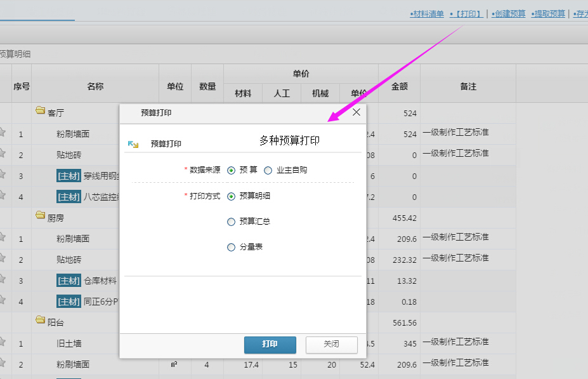
Task: Close the 预算打印 dialog with X
Action: pos(356,112)
